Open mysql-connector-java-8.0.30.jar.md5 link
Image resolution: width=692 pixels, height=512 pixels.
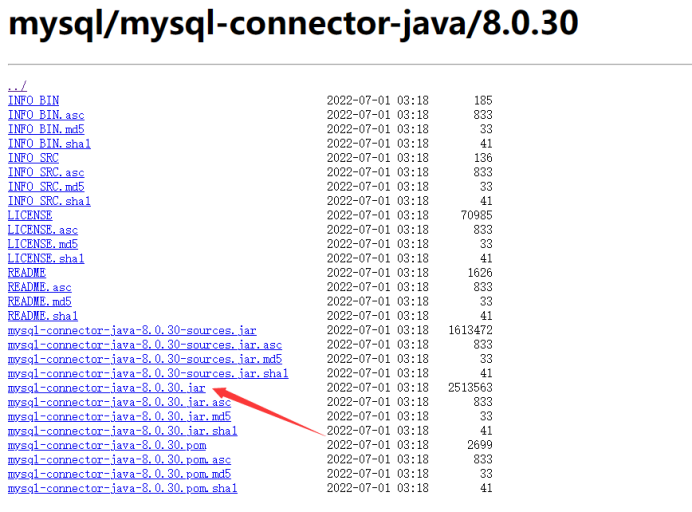(119, 417)
